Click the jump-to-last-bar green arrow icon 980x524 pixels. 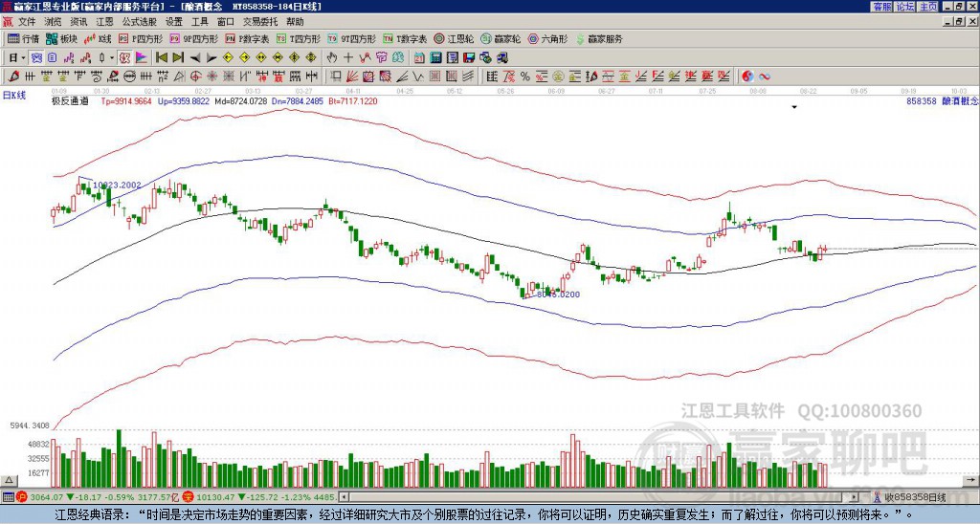tap(178, 58)
